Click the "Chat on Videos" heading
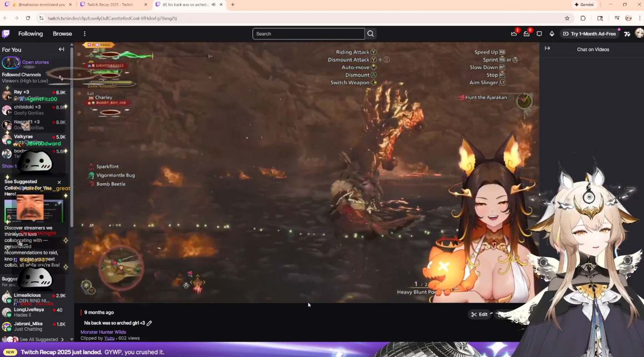 593,49
